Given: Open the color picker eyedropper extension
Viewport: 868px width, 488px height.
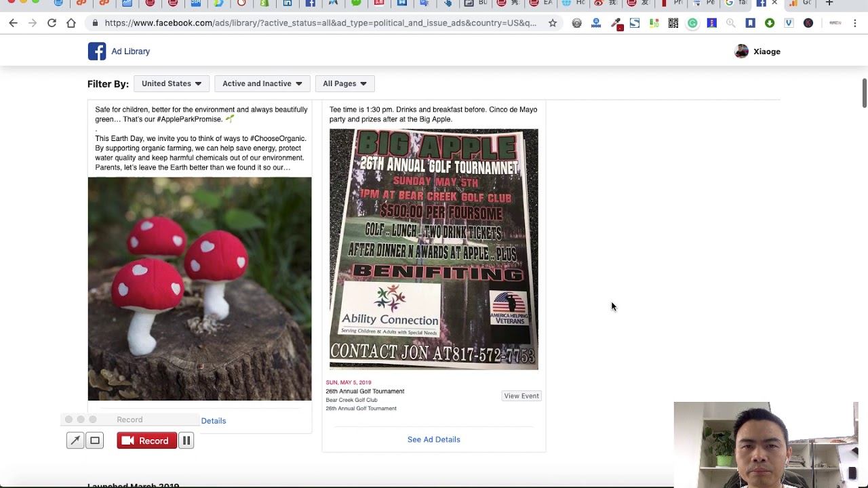Looking at the screenshot, I should pyautogui.click(x=616, y=24).
